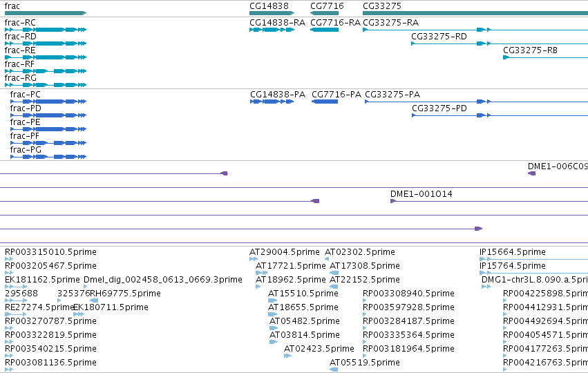Select transcript CG33275-RD
The height and width of the screenshot is (373, 588).
500,44
